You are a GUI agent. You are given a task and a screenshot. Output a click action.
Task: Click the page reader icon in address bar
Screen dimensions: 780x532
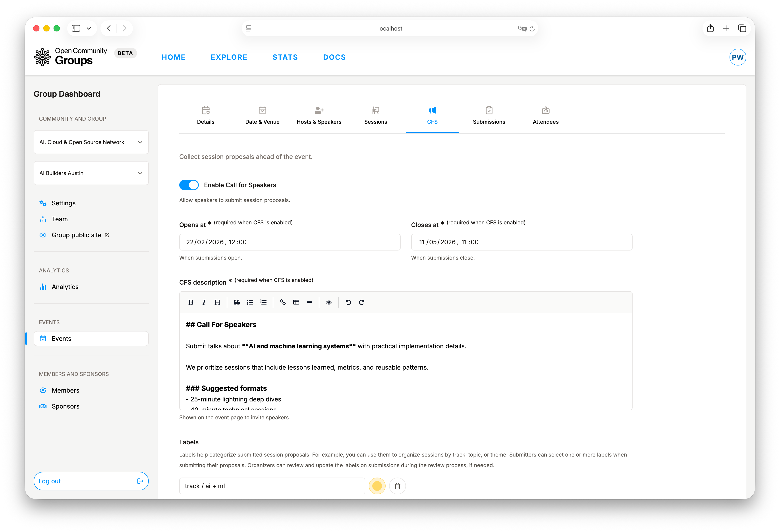(249, 29)
